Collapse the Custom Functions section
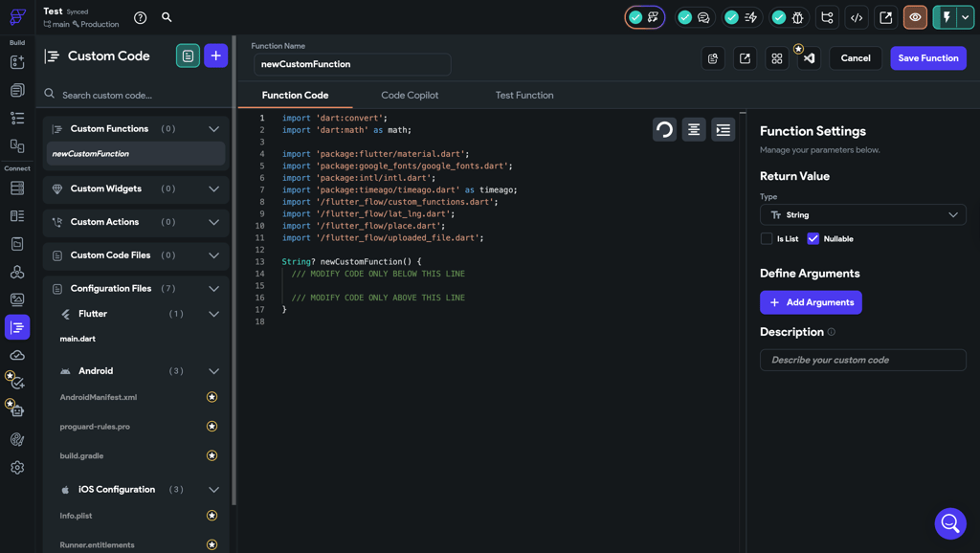 [213, 129]
